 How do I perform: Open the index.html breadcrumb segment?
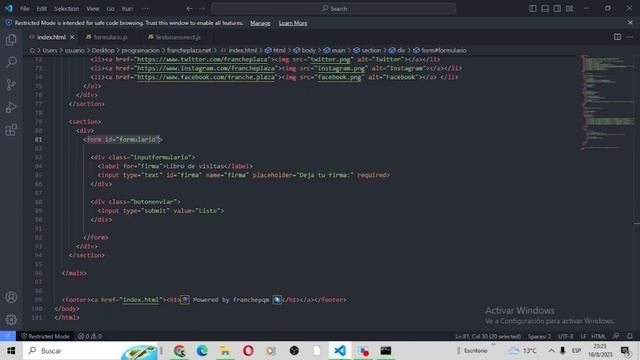(242, 51)
